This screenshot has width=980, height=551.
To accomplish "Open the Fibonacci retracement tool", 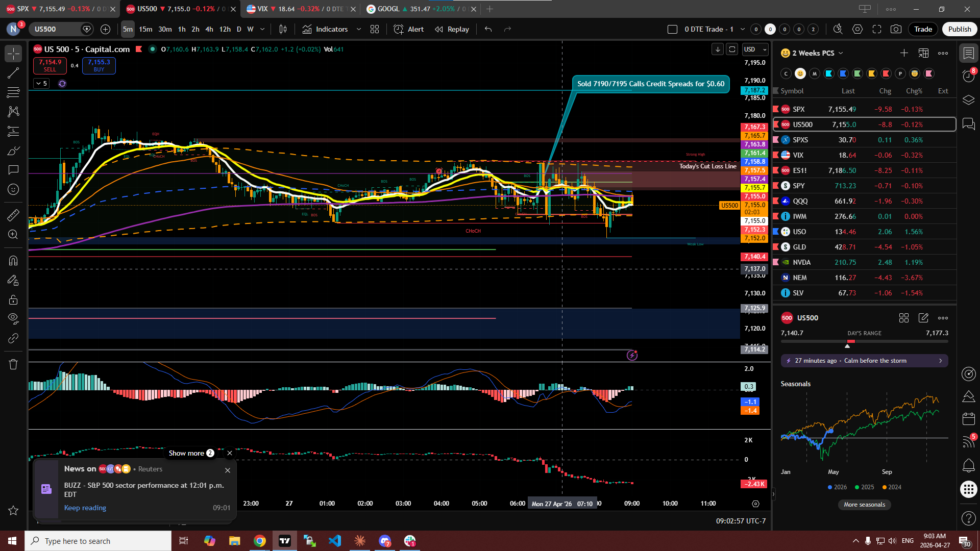I will tap(13, 92).
